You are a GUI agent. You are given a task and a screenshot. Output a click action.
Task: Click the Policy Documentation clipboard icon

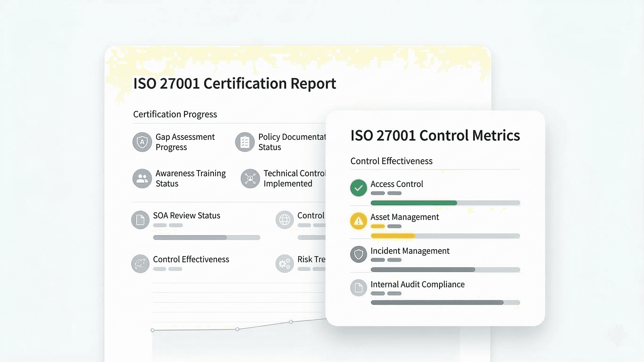tap(245, 142)
